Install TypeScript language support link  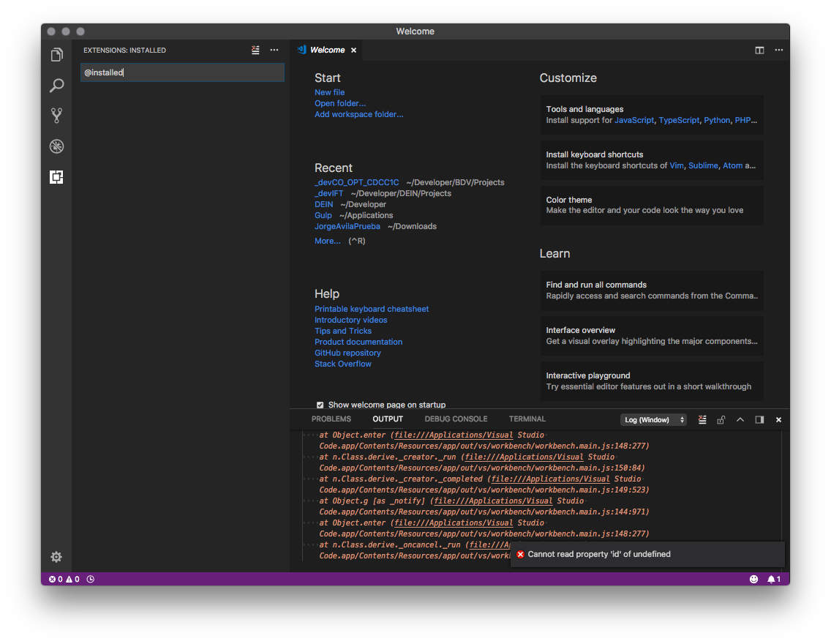pyautogui.click(x=679, y=120)
